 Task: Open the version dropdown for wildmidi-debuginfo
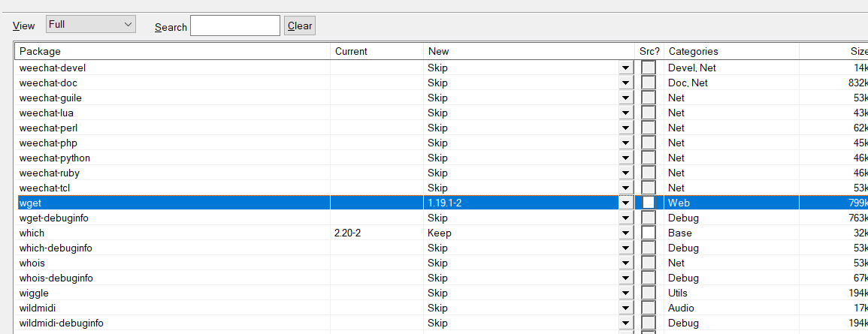tap(626, 323)
